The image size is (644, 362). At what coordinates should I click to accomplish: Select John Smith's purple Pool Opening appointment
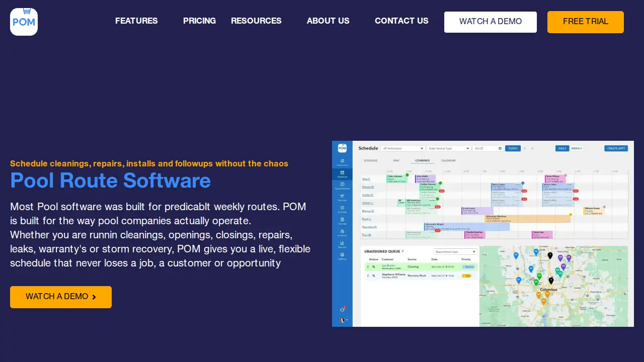click(425, 179)
